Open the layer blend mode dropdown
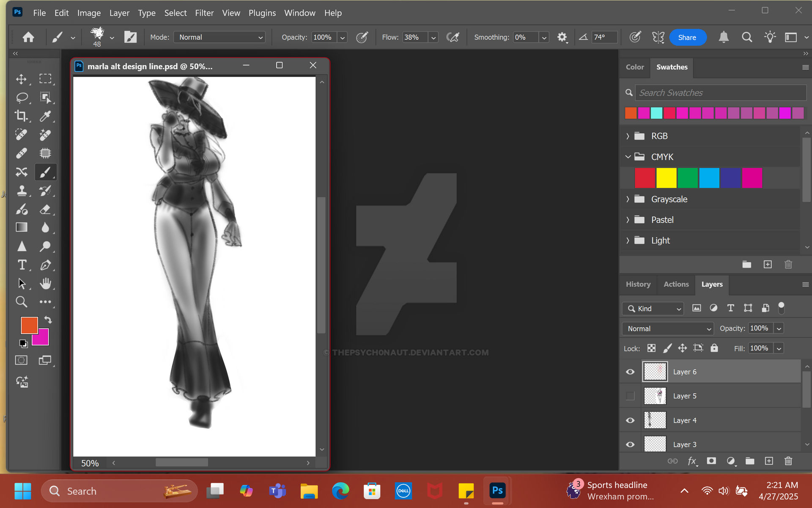 [668, 329]
